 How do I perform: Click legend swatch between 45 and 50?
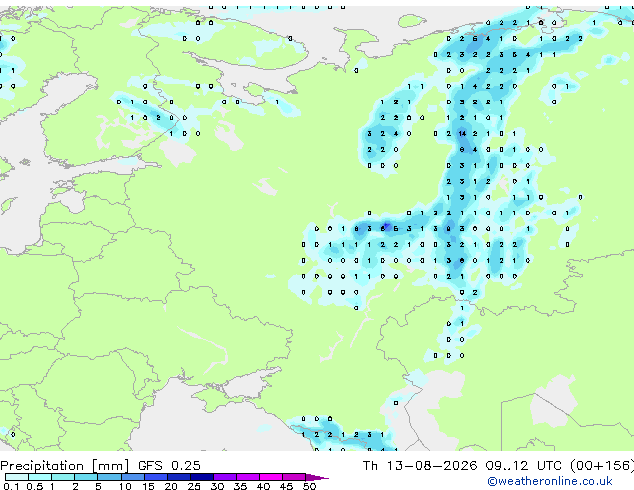click(294, 477)
